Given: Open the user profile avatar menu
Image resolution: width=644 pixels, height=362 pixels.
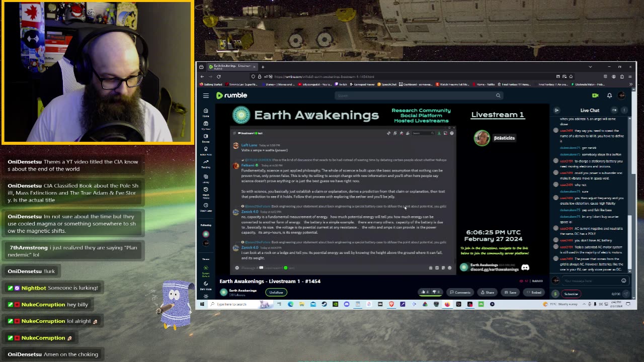Looking at the screenshot, I should tap(622, 96).
